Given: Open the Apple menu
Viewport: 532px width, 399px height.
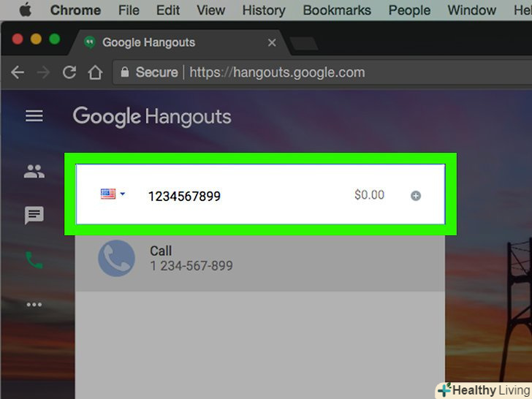Looking at the screenshot, I should coord(25,10).
